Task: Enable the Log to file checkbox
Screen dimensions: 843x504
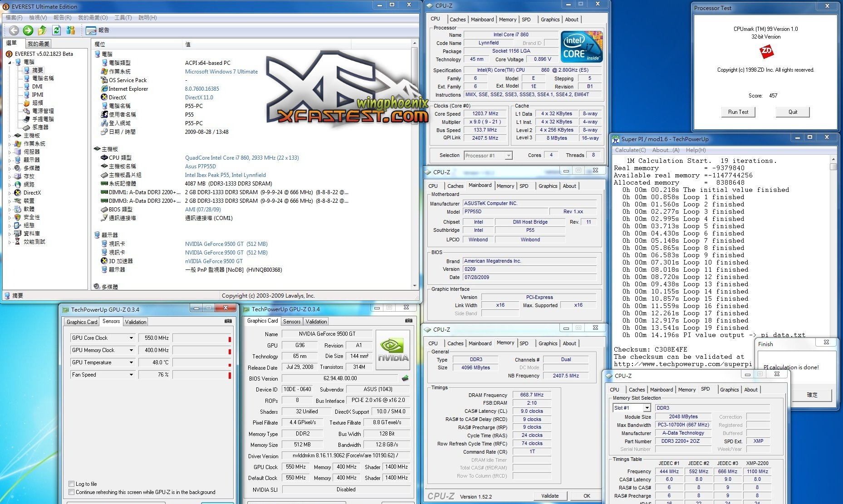Action: tap(71, 484)
